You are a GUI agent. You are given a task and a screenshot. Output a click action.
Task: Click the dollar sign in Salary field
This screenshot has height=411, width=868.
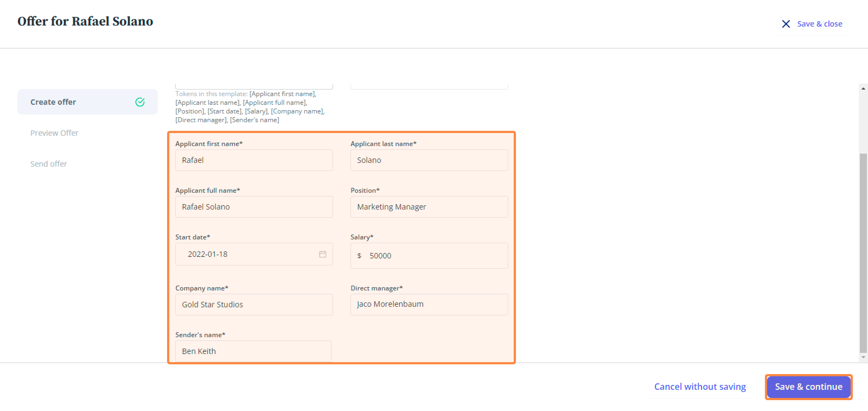click(x=359, y=255)
